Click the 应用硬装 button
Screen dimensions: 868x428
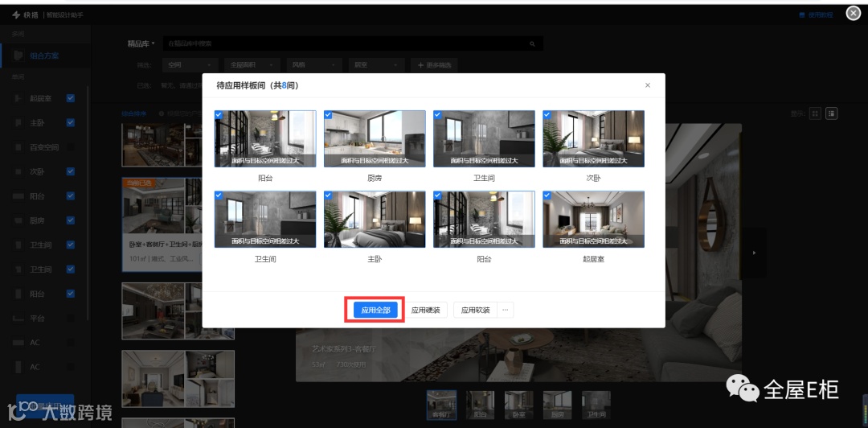[425, 310]
